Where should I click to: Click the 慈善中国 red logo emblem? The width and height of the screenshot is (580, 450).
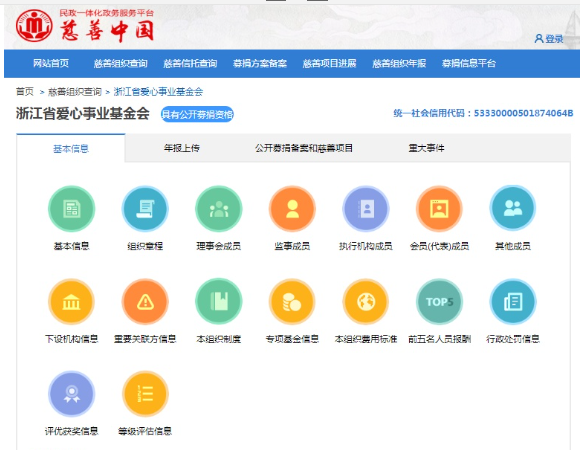[34, 26]
